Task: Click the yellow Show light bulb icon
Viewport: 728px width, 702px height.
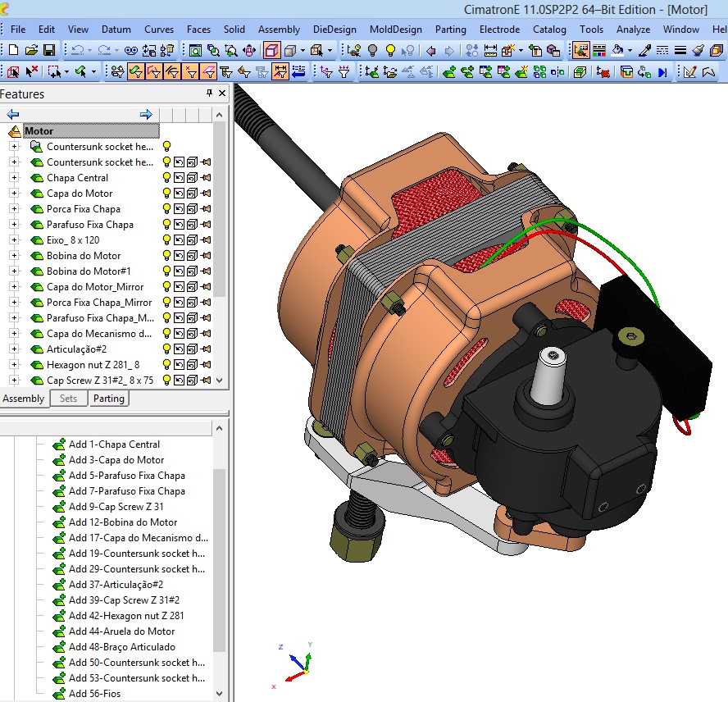Action: [390, 50]
